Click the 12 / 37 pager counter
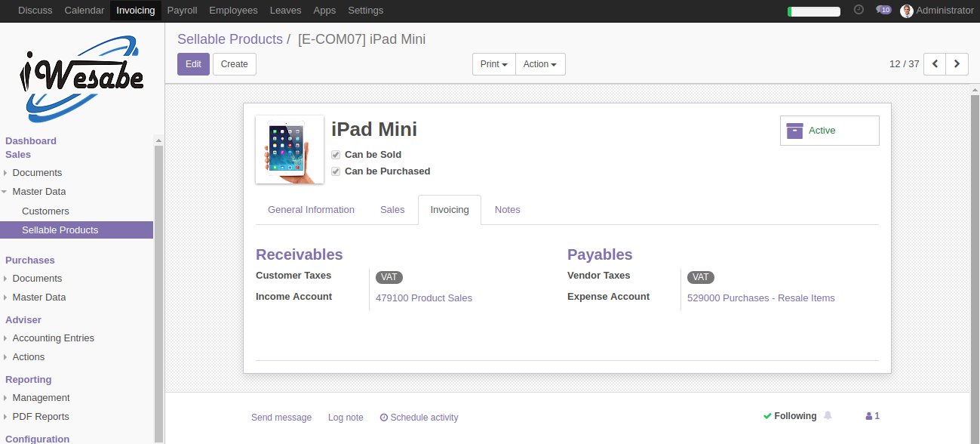Screen dimensions: 980x444 [x=905, y=64]
